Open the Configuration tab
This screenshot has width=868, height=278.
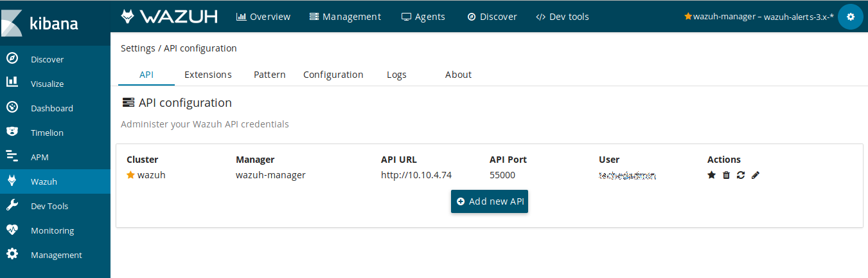coord(333,75)
